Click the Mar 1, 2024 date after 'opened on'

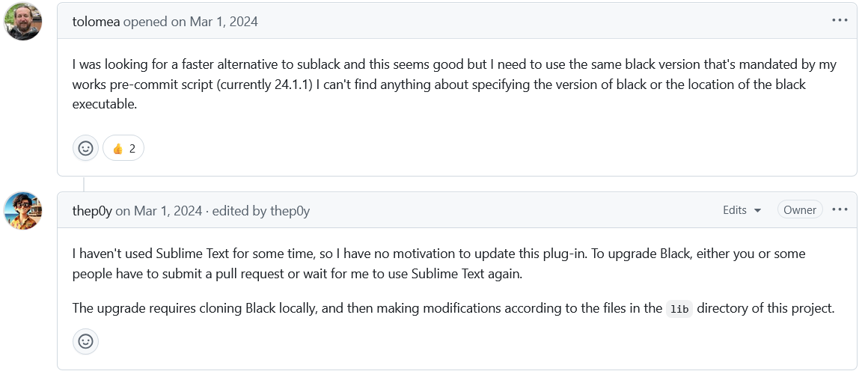click(224, 22)
